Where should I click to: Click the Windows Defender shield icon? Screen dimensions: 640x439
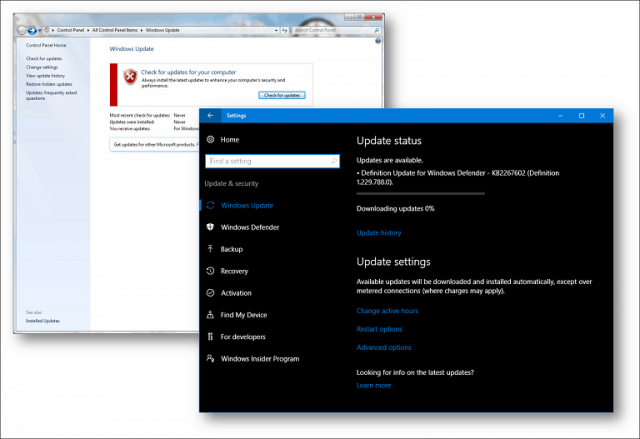point(210,227)
